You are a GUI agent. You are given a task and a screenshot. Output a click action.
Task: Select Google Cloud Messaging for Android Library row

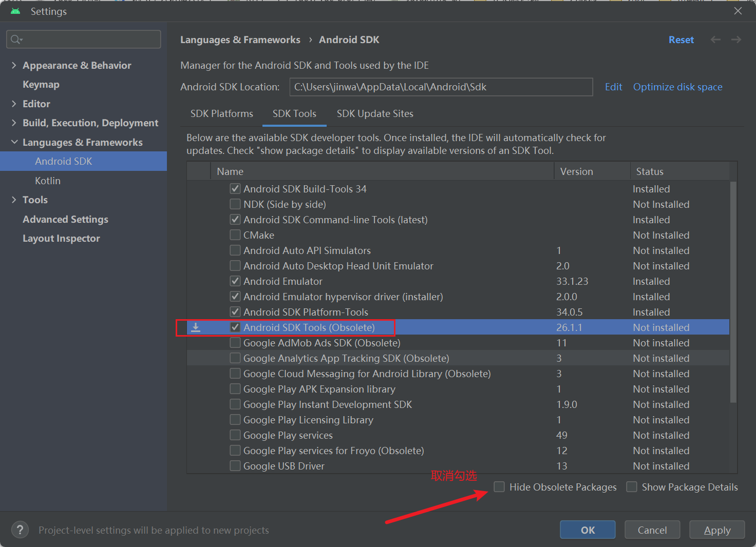click(x=458, y=374)
